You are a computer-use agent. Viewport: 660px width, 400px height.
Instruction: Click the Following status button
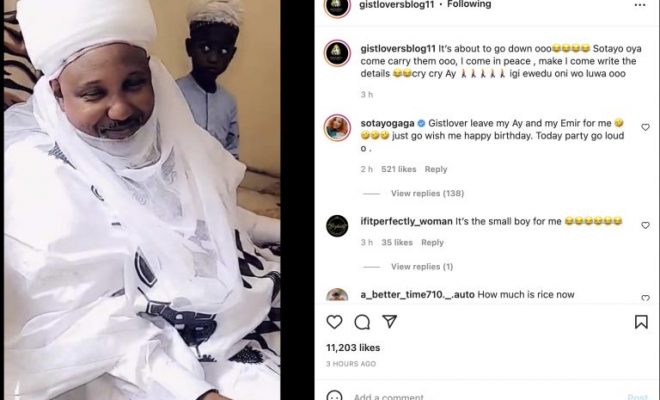click(469, 5)
